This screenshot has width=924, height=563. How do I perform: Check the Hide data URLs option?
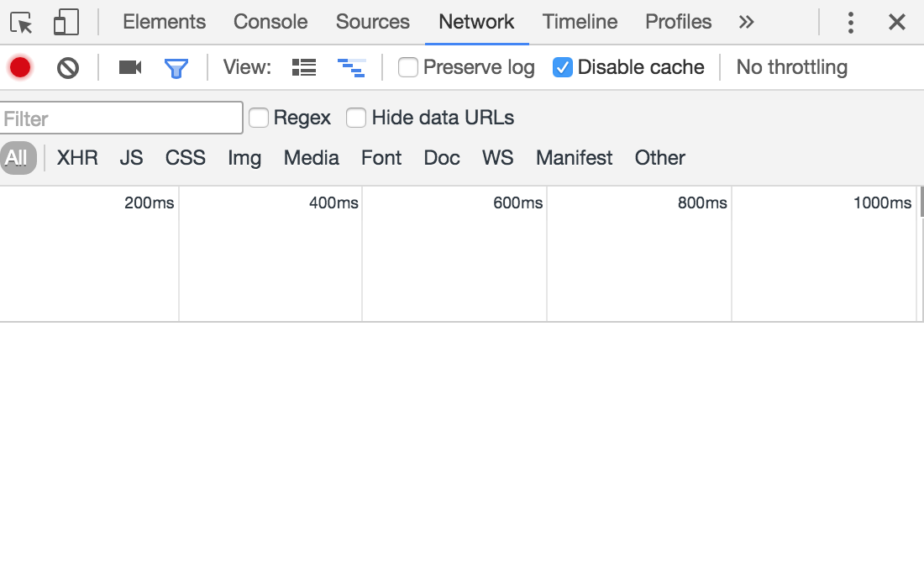point(356,118)
